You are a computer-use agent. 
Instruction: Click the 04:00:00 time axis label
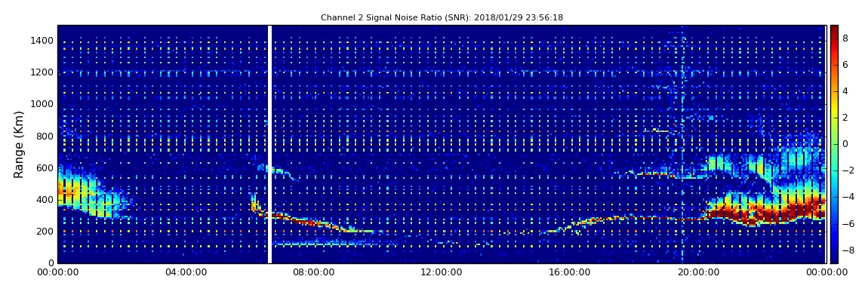pyautogui.click(x=186, y=272)
